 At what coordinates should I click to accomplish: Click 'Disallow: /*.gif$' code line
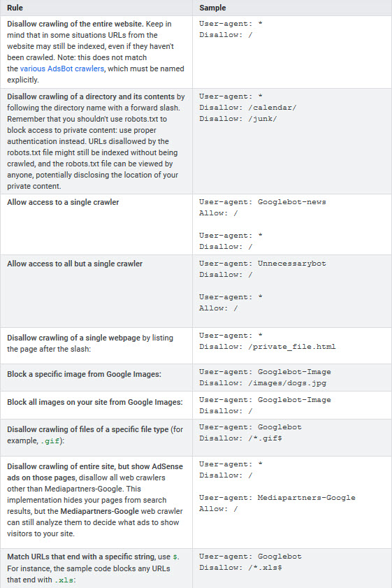click(240, 438)
